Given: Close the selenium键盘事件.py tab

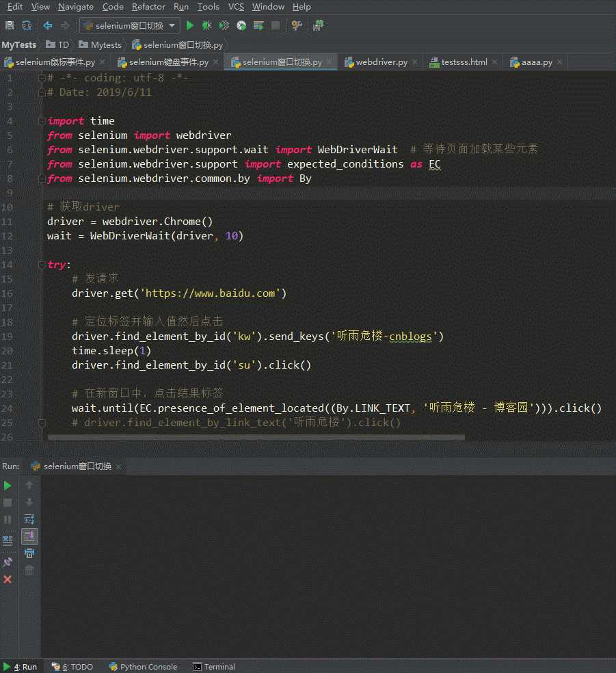Looking at the screenshot, I should pyautogui.click(x=216, y=62).
